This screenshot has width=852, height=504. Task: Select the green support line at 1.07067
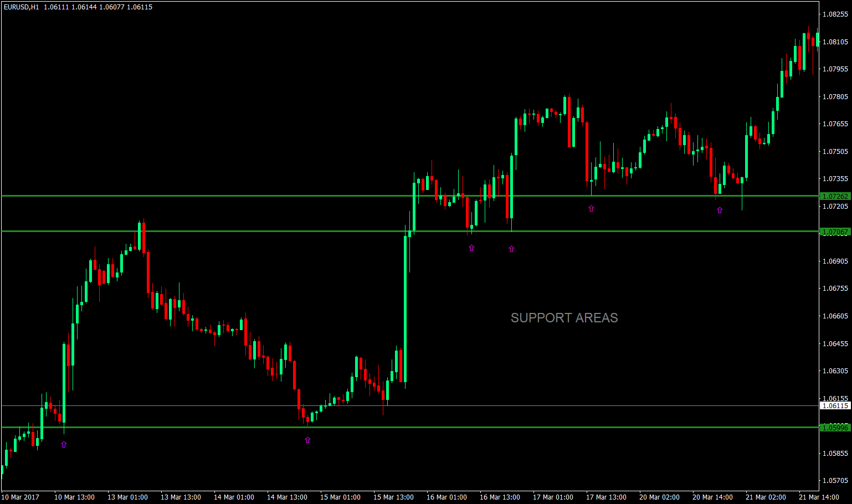[410, 231]
